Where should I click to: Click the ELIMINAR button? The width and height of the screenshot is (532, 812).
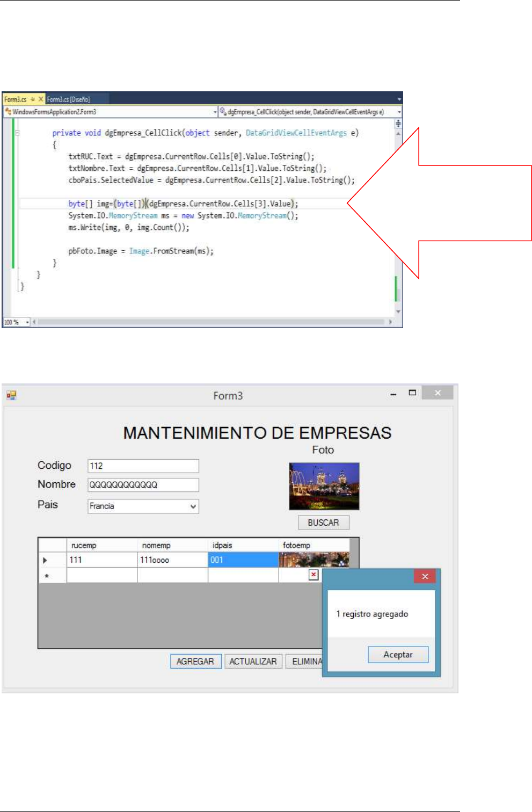pyautogui.click(x=304, y=662)
